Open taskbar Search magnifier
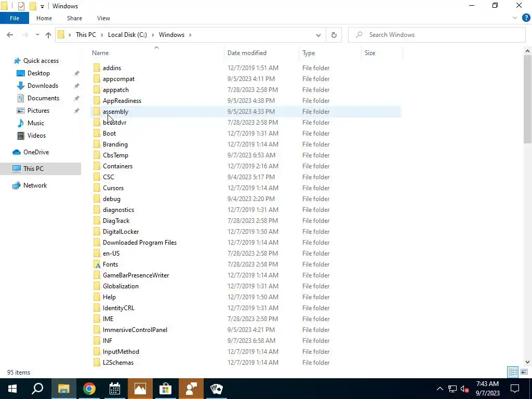The width and height of the screenshot is (532, 399). [37, 389]
